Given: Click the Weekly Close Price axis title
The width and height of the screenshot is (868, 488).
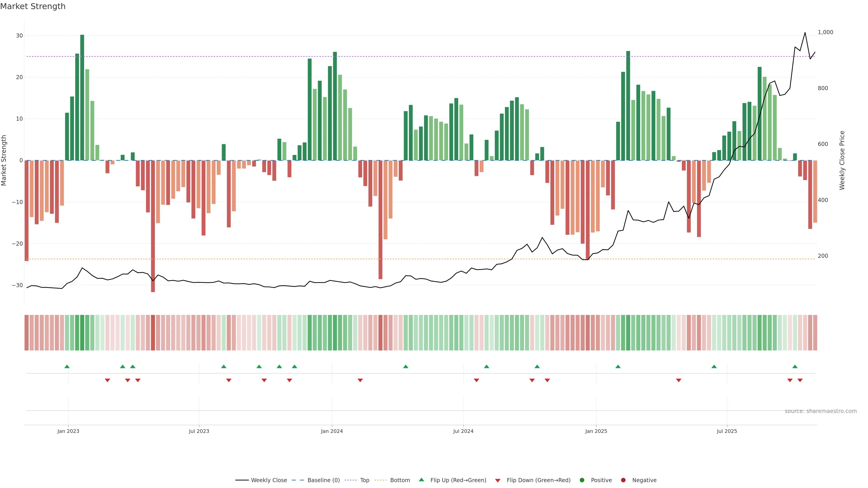Looking at the screenshot, I should (842, 160).
